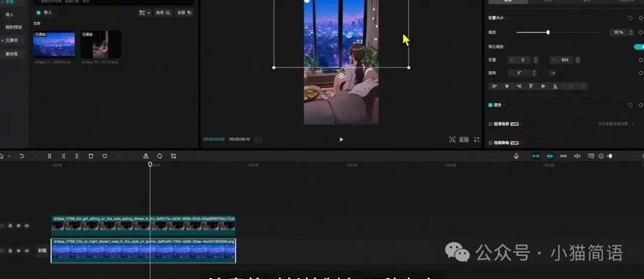
Task: Click the timeline zoom out minus icon
Action: coord(601,156)
